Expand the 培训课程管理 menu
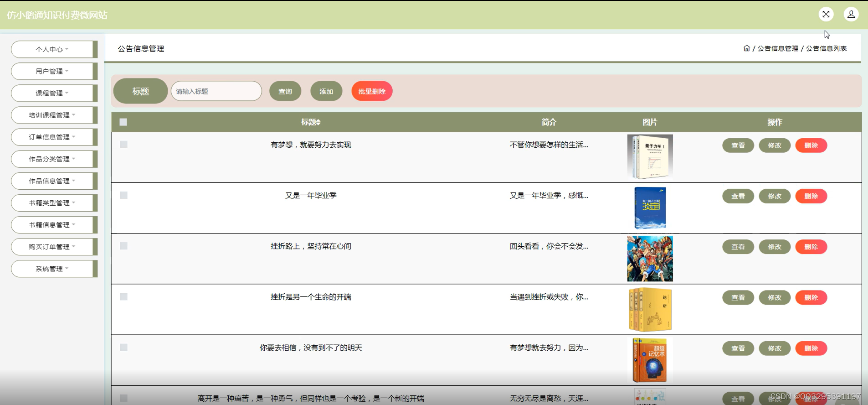 tap(54, 115)
